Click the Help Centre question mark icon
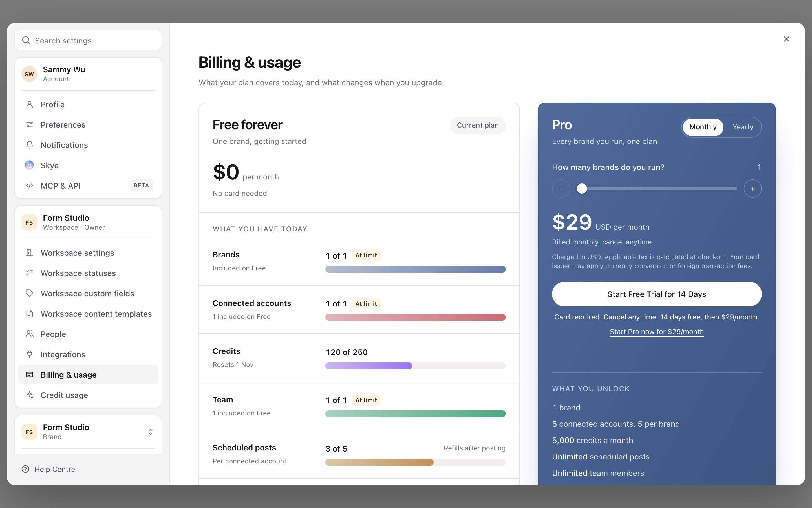The height and width of the screenshot is (508, 812). 25,469
